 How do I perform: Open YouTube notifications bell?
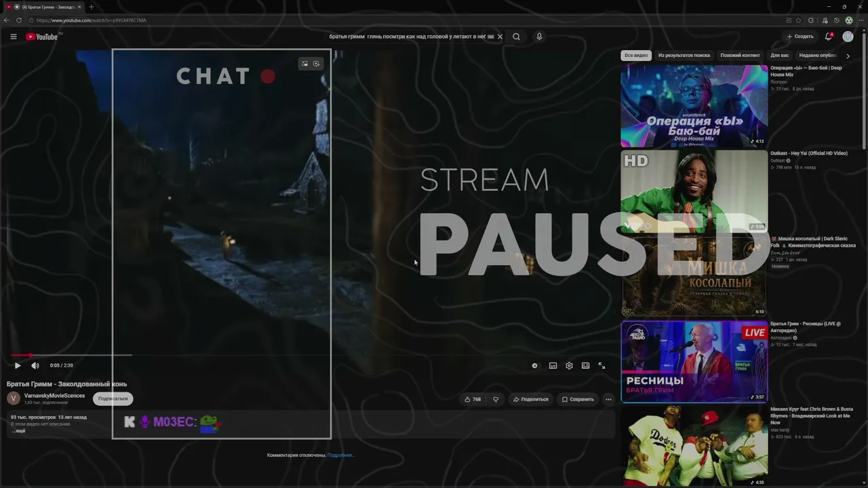829,37
